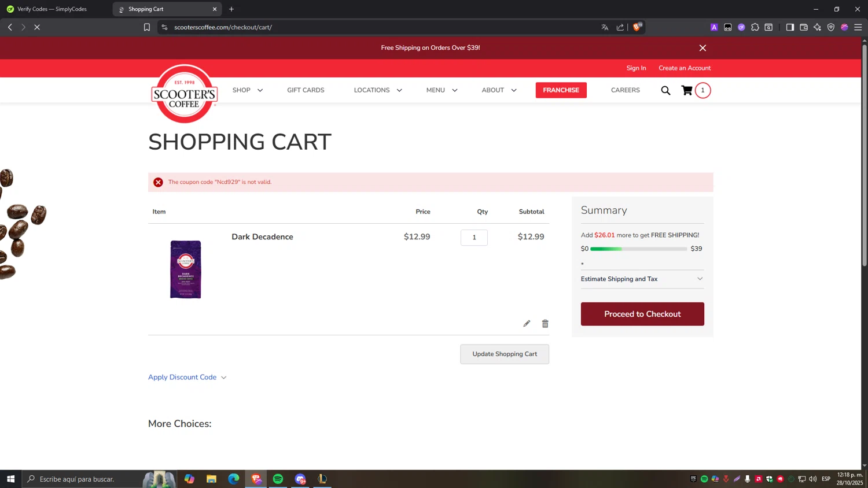Open File Explorer from the taskbar
868x488 pixels.
(211, 479)
